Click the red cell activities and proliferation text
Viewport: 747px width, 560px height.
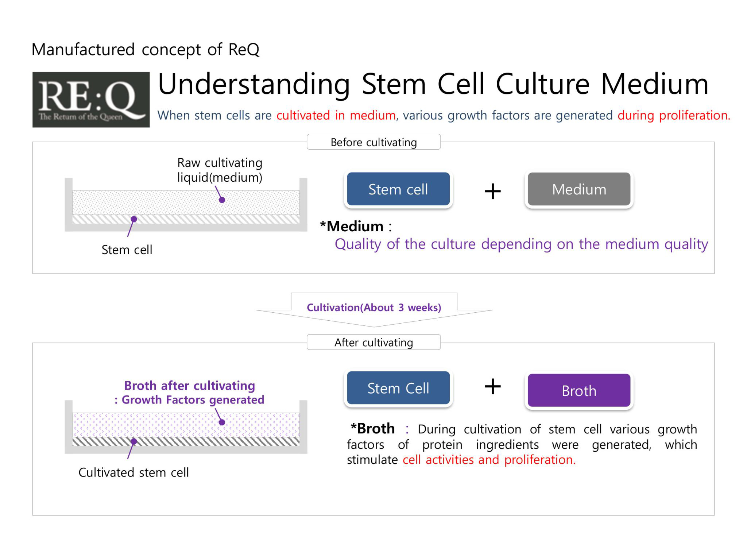pyautogui.click(x=489, y=460)
